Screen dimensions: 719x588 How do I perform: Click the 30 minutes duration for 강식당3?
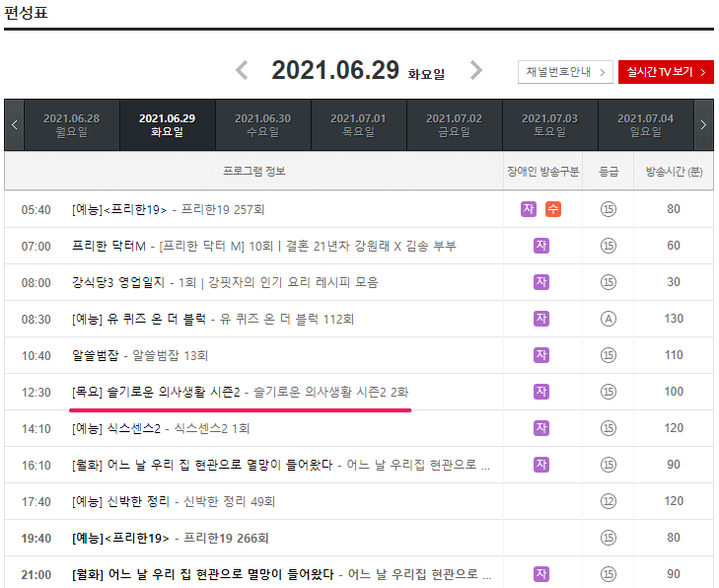[x=674, y=281]
